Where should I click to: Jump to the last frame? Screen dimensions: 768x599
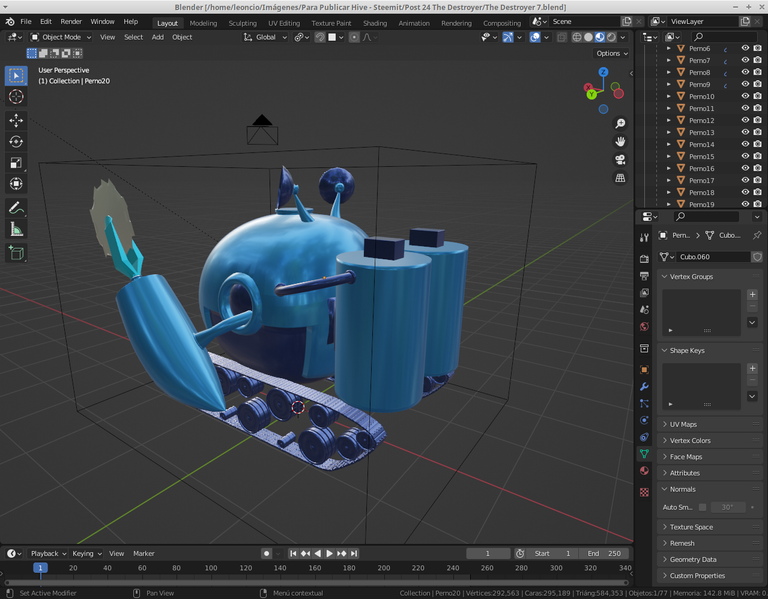(354, 553)
